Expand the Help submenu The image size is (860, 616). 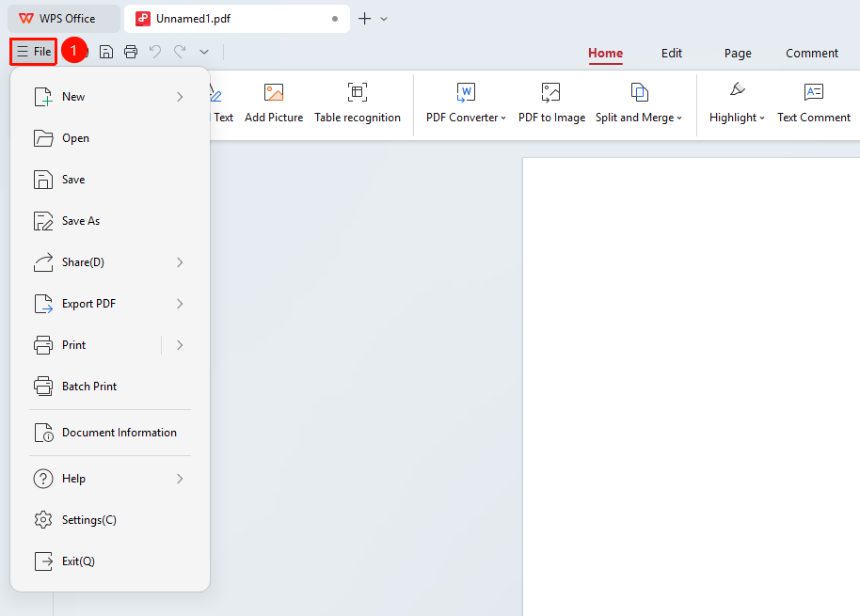click(x=110, y=479)
